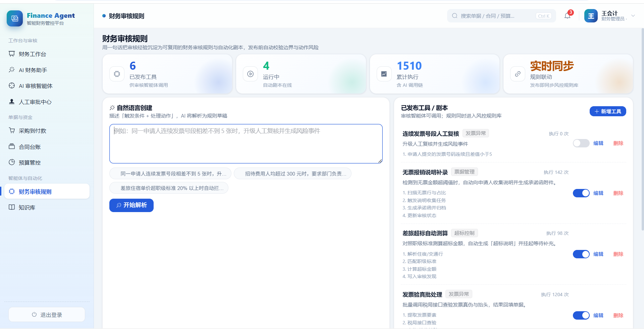Click the 新增工具 button
The height and width of the screenshot is (329, 644).
[x=608, y=112]
